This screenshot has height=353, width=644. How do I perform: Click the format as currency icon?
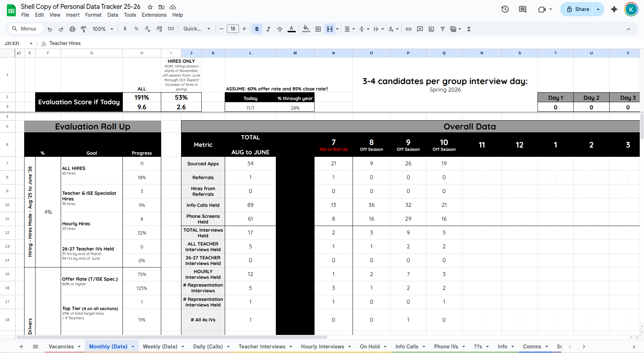(x=125, y=29)
